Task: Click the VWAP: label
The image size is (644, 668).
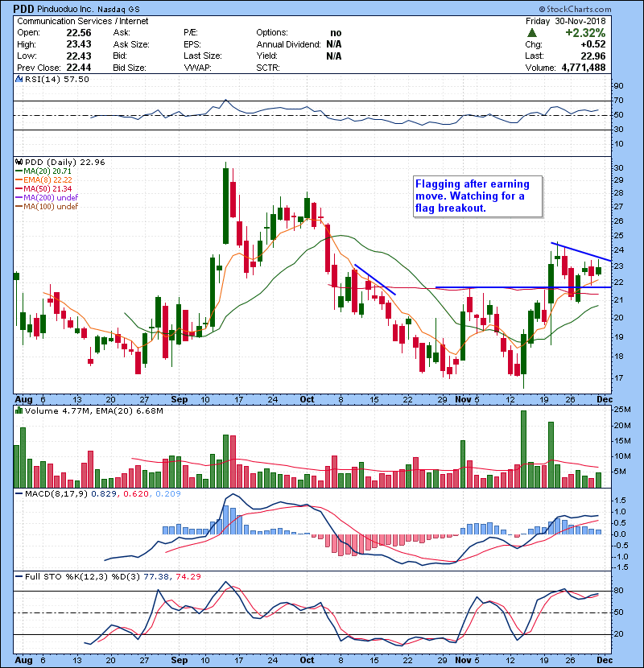Action: click(x=198, y=68)
